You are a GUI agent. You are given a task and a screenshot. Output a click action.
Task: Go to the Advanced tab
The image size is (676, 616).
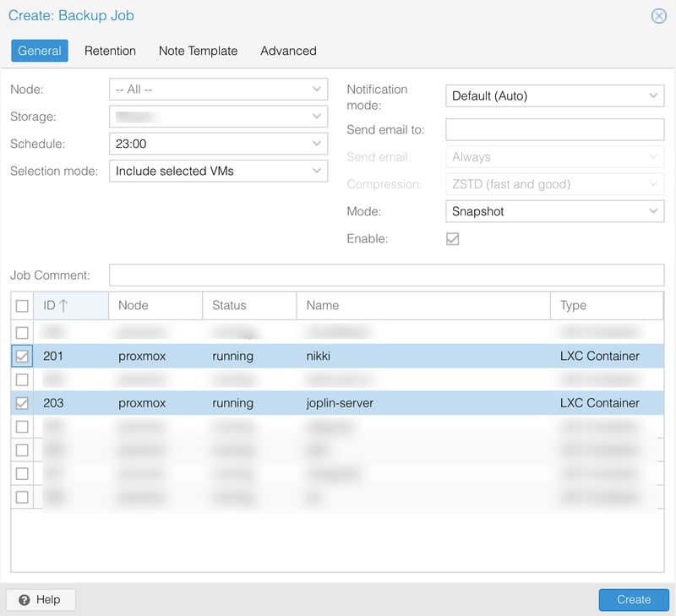click(288, 51)
